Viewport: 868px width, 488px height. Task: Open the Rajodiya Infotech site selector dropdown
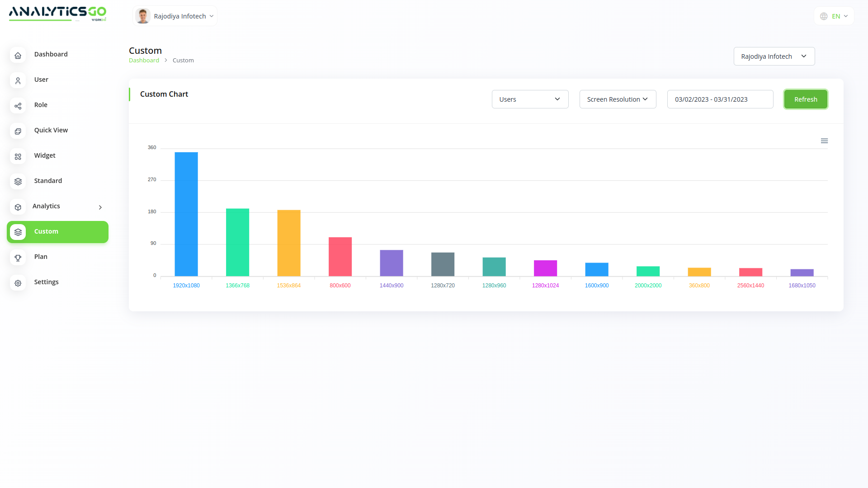pyautogui.click(x=774, y=56)
